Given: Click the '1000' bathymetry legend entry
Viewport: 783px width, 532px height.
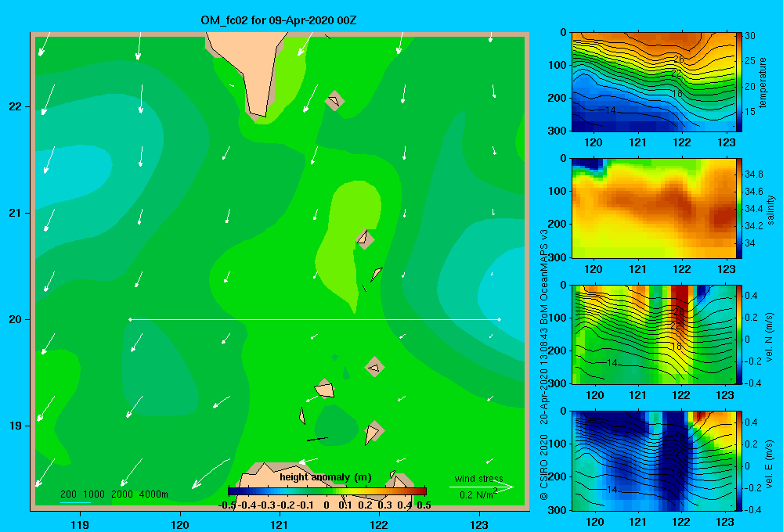Looking at the screenshot, I should [x=94, y=494].
